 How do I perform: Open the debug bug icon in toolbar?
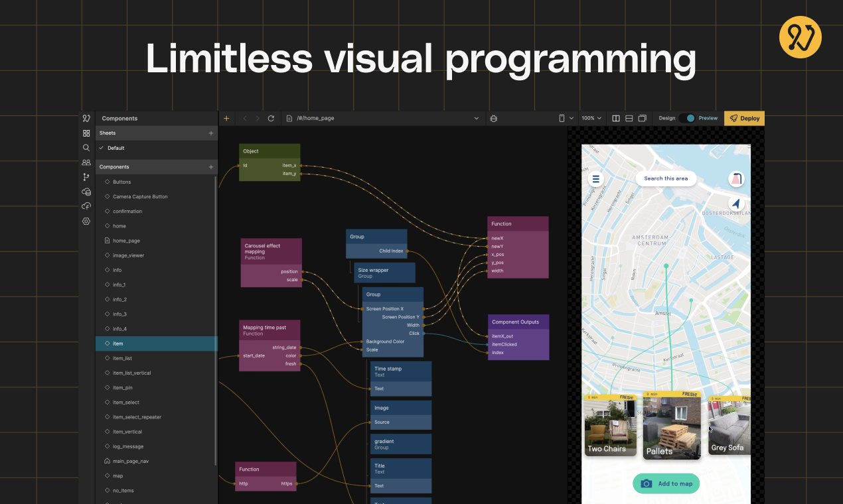click(x=493, y=118)
